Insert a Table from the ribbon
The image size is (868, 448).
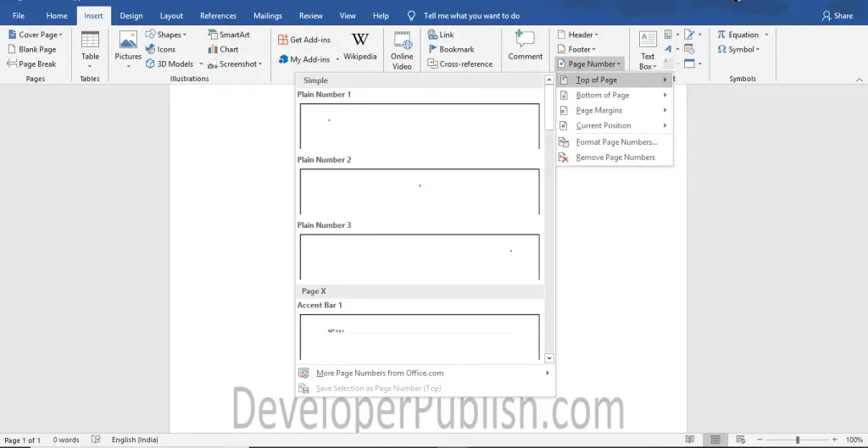[90, 50]
